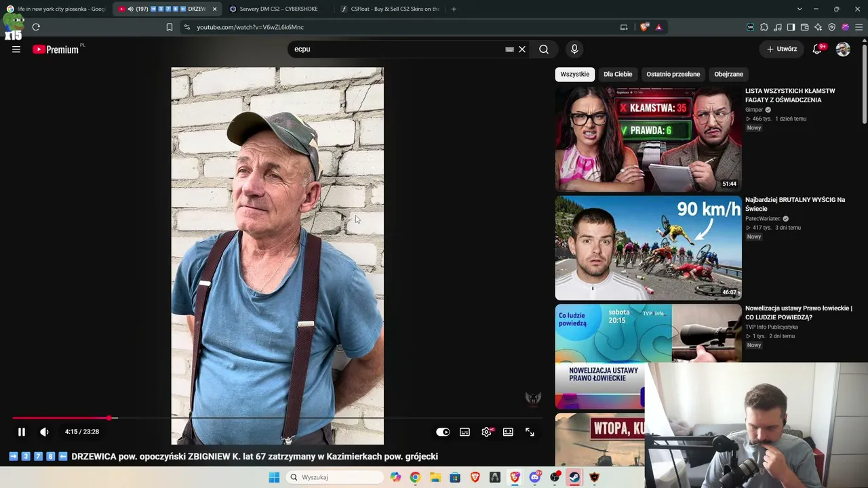The image size is (868, 488).
Task: Select the 'Ostatnio przesłane' filter chip
Action: (x=673, y=74)
